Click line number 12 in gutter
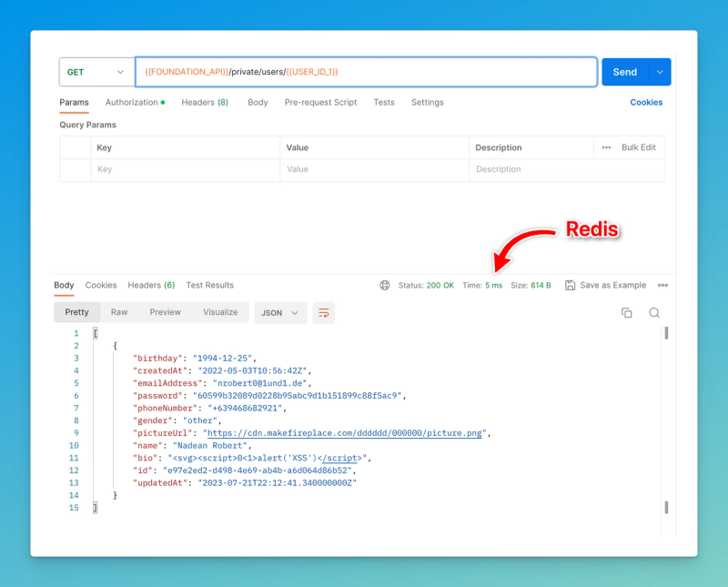Image resolution: width=728 pixels, height=587 pixels. 74,471
